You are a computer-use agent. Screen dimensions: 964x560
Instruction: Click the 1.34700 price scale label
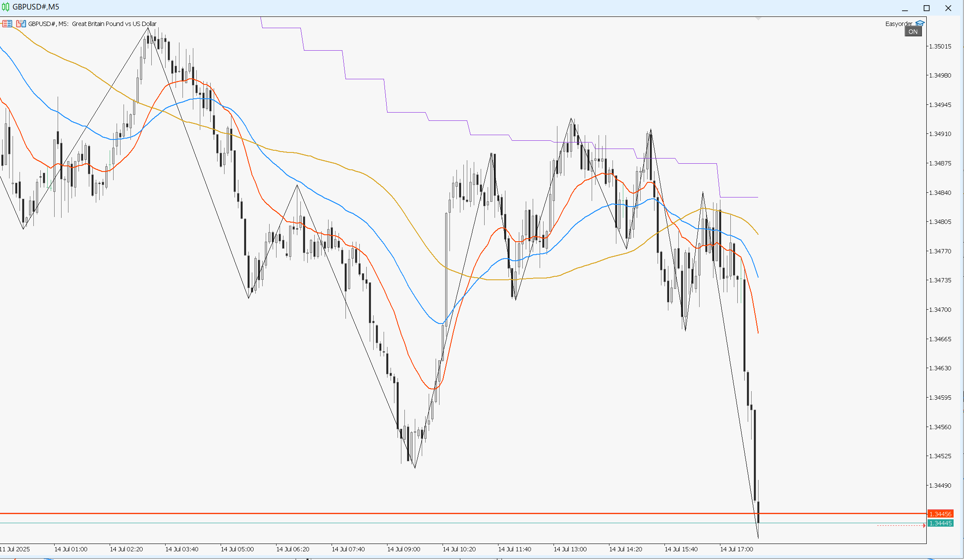[940, 310]
